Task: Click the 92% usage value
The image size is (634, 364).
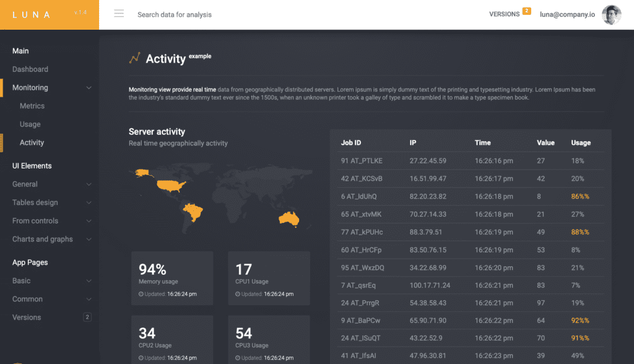Action: pyautogui.click(x=580, y=321)
